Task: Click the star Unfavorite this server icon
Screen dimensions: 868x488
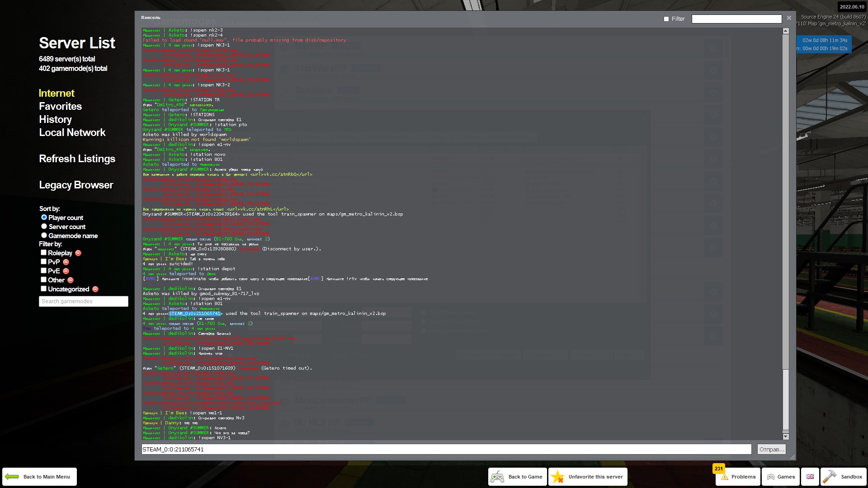Action: [557, 477]
